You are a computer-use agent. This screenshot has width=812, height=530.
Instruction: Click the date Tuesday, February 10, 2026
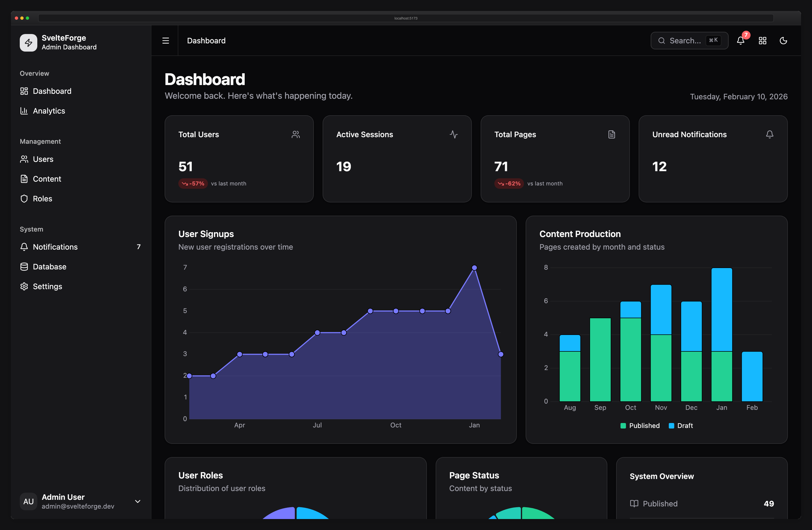(739, 97)
